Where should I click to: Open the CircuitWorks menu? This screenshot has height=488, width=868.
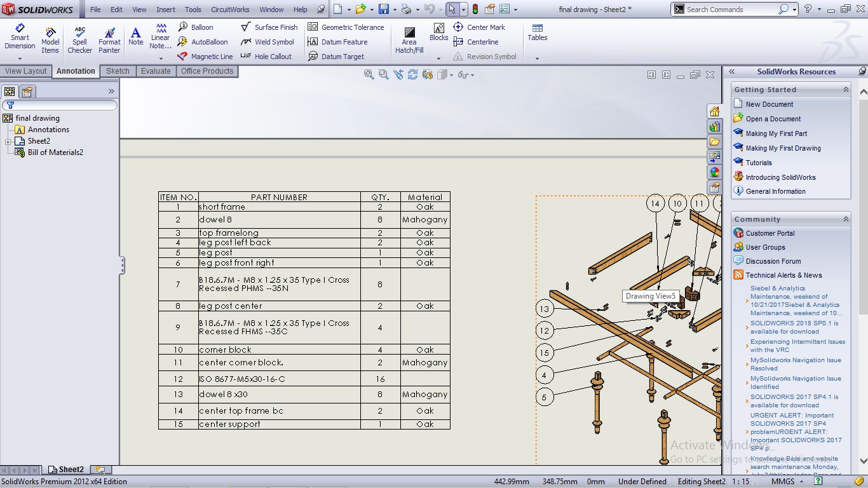[230, 10]
